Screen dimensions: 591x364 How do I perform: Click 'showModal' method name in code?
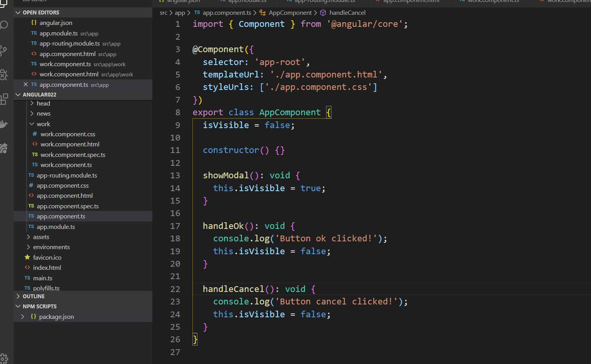[x=226, y=176]
